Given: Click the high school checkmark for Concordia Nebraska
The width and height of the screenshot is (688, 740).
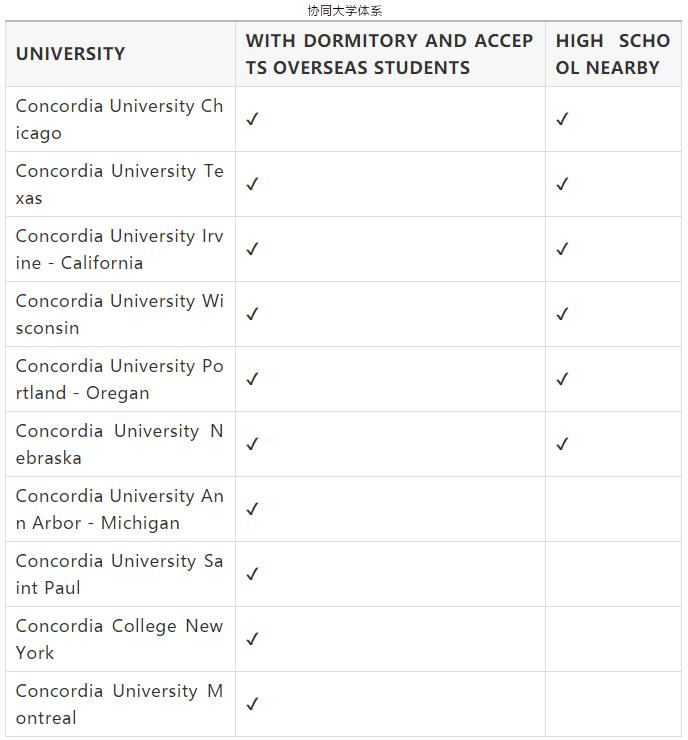Looking at the screenshot, I should [x=562, y=444].
